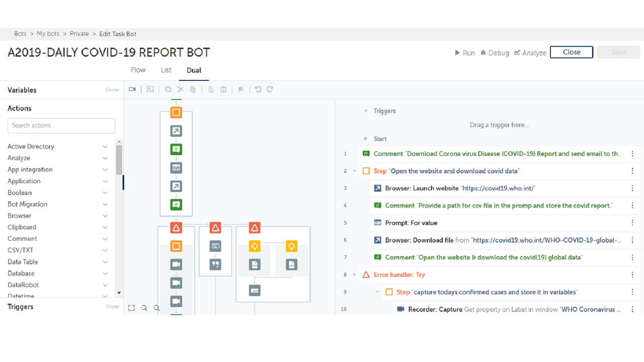Click the zoom out magnifier in flow view
Viewport: 644px width, 362px height.
point(144,308)
